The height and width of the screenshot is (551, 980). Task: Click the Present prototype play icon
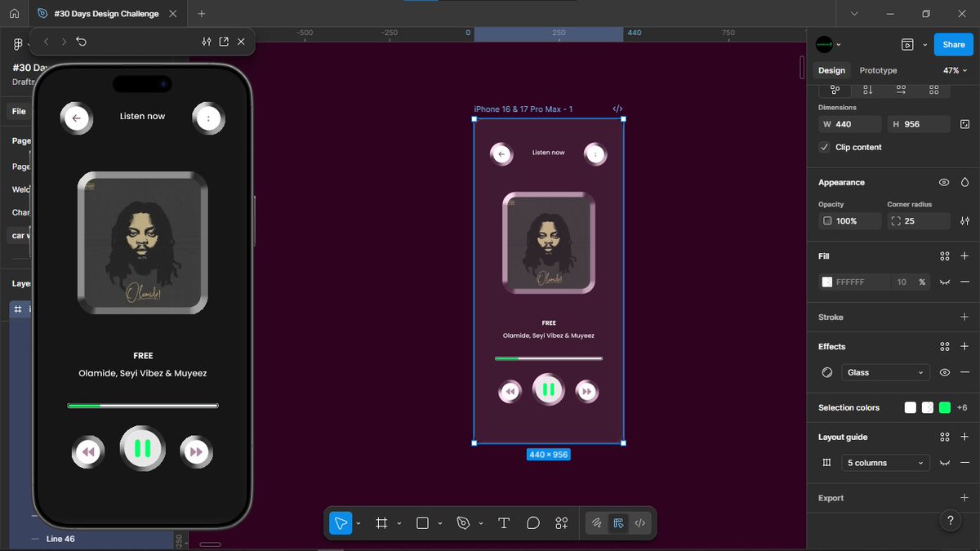click(907, 45)
